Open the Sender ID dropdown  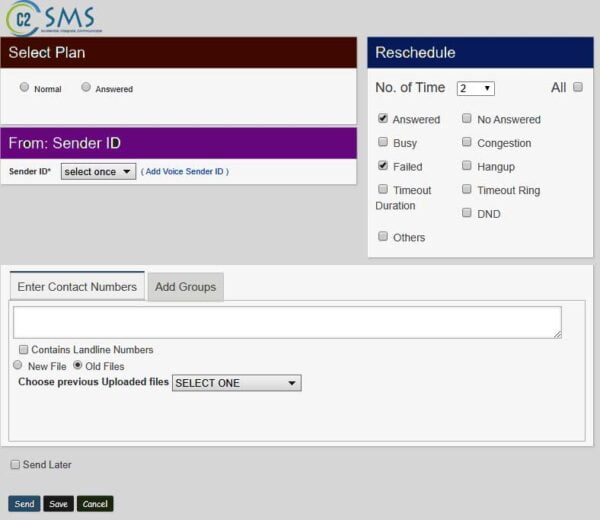click(98, 172)
